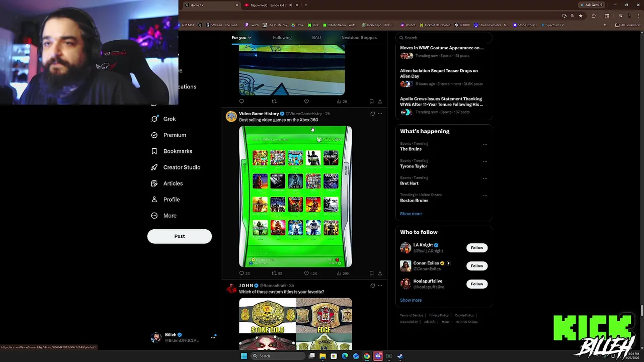Open Microsoft Edge from the taskbar

point(345,356)
